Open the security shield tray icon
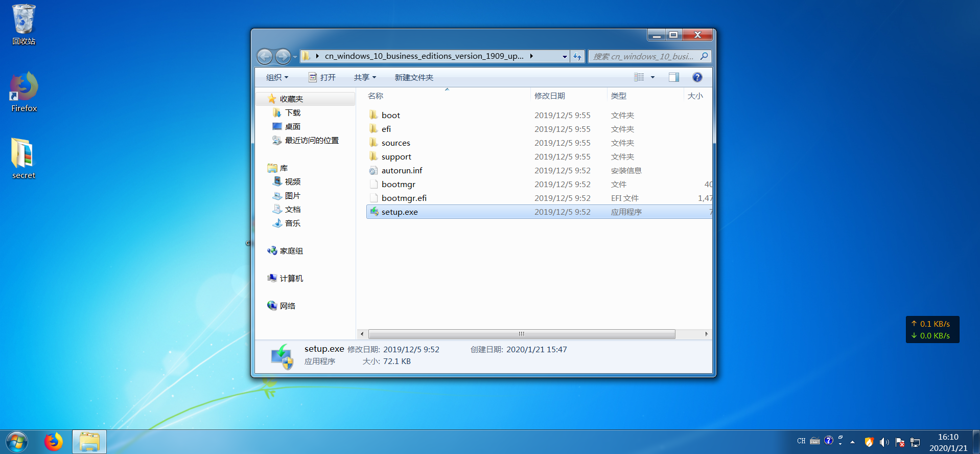Viewport: 980px width, 454px height. (869, 442)
